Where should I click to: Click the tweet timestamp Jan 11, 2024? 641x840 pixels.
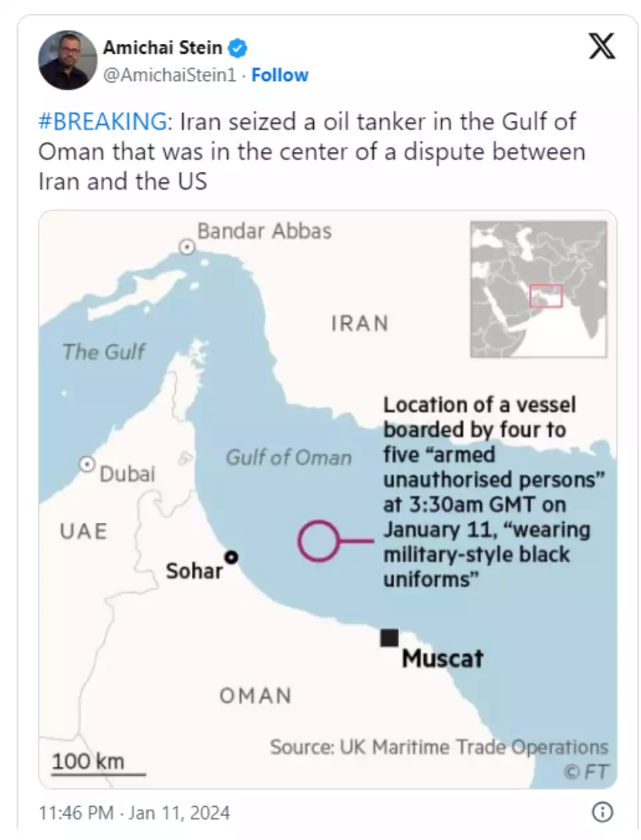(x=134, y=813)
